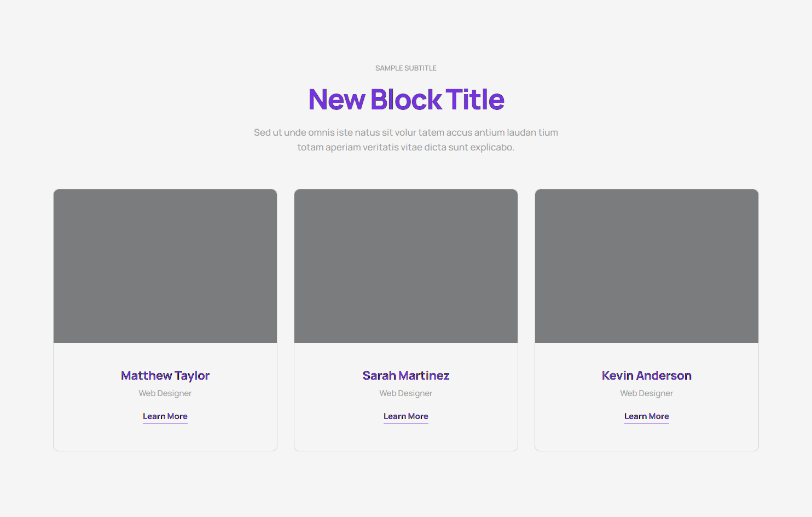812x517 pixels.
Task: Follow Sarah Martinez's Learn More link
Action: point(406,416)
